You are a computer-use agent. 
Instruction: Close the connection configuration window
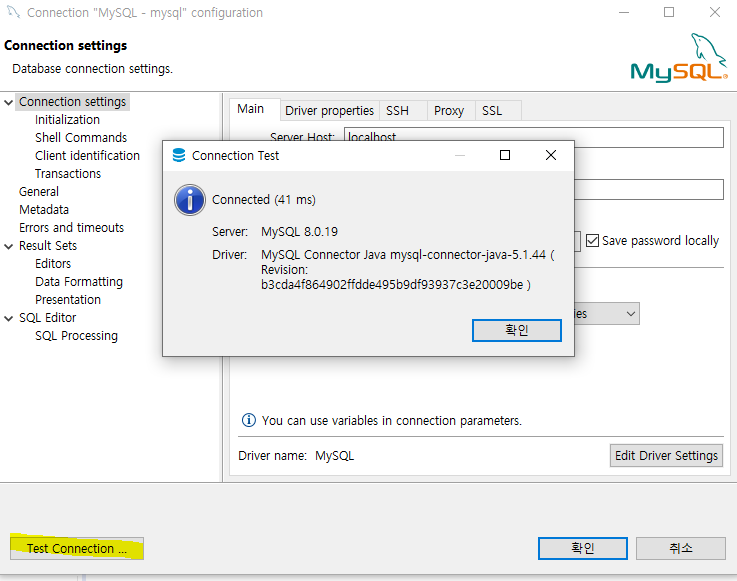point(715,12)
